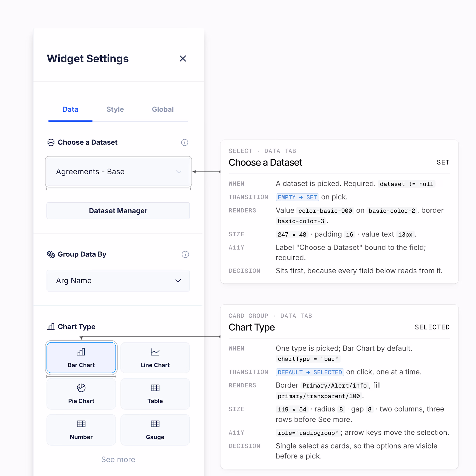Select the Pie Chart card
476x476 pixels.
tap(81, 394)
